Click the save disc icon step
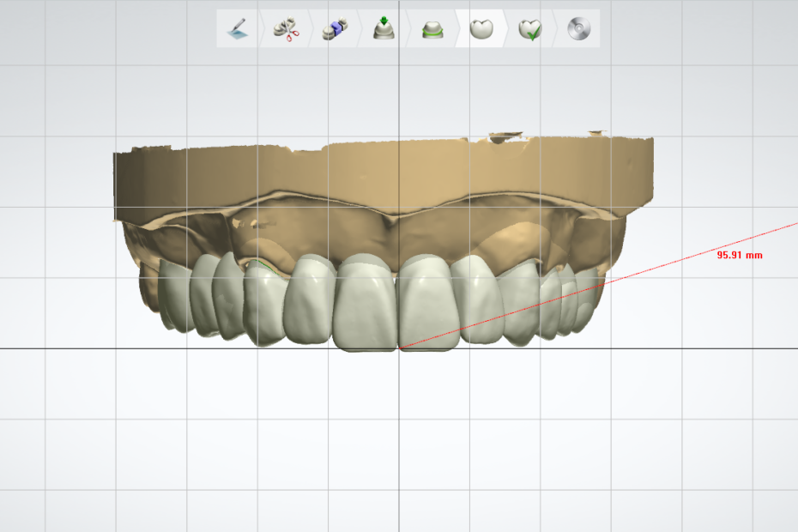Image resolution: width=798 pixels, height=532 pixels. 578,28
